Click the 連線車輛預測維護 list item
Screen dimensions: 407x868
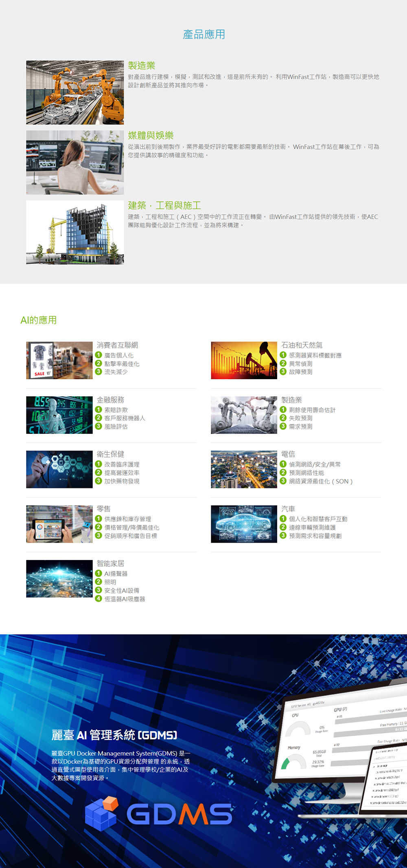[312, 527]
